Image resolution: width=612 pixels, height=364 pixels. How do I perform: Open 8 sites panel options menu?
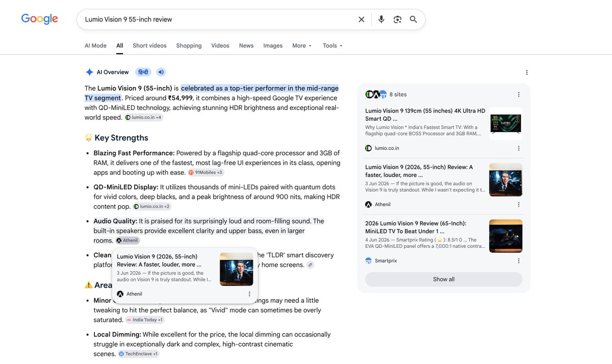pos(519,94)
